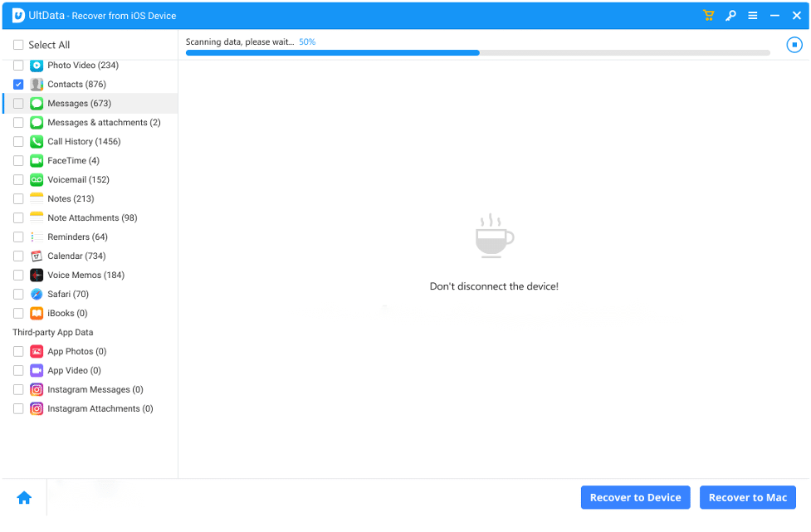Click the "50%" progress value
The height and width of the screenshot is (532, 811).
(x=307, y=41)
